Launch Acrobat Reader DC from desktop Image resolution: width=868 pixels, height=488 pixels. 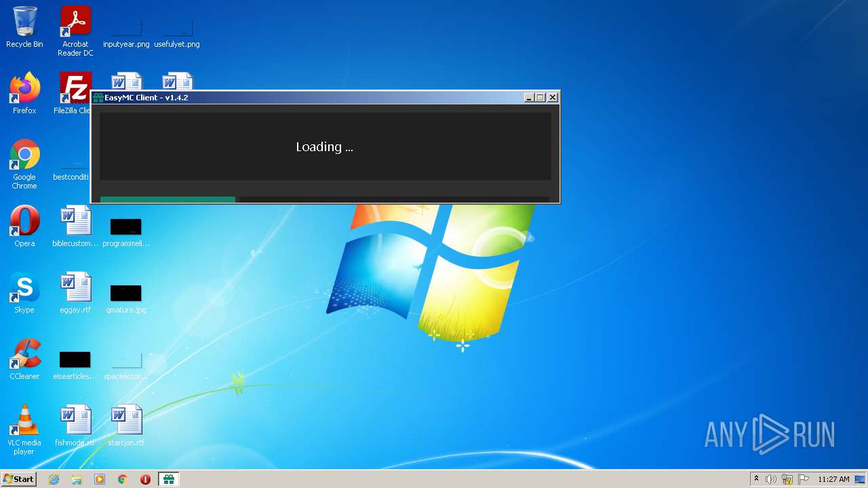pyautogui.click(x=75, y=31)
